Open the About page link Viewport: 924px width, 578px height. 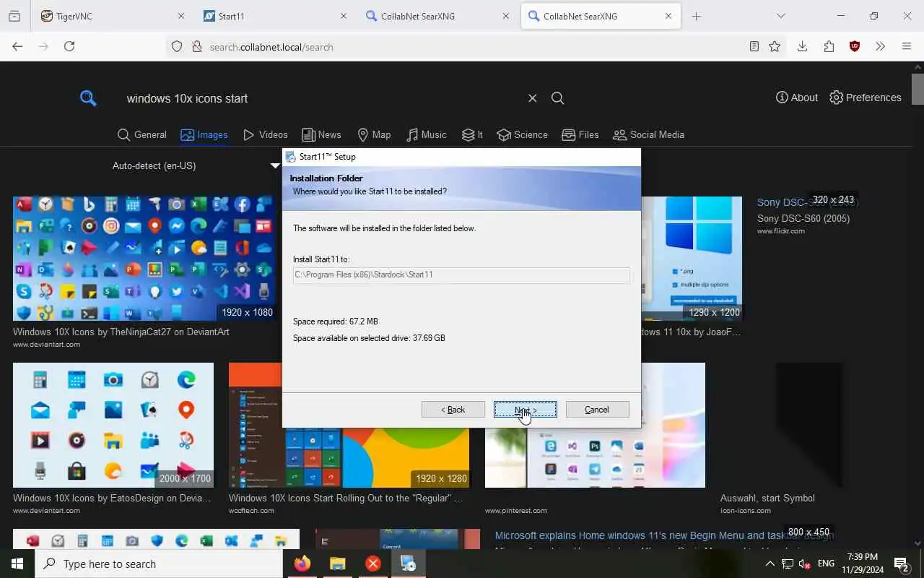click(797, 98)
